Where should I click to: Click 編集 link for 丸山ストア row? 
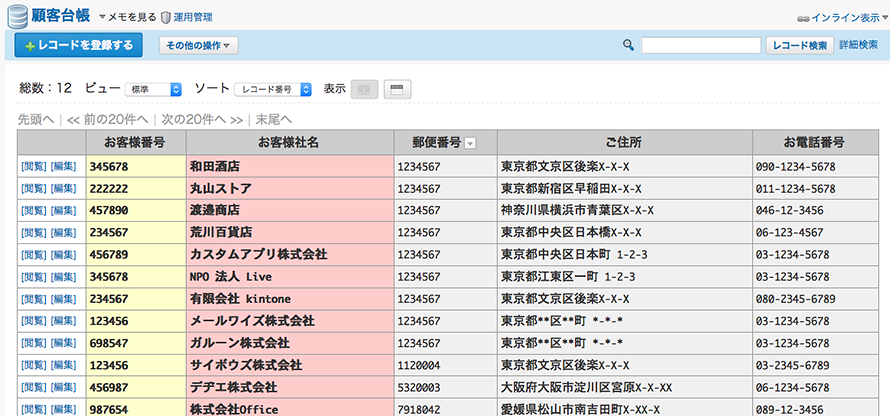(64, 188)
